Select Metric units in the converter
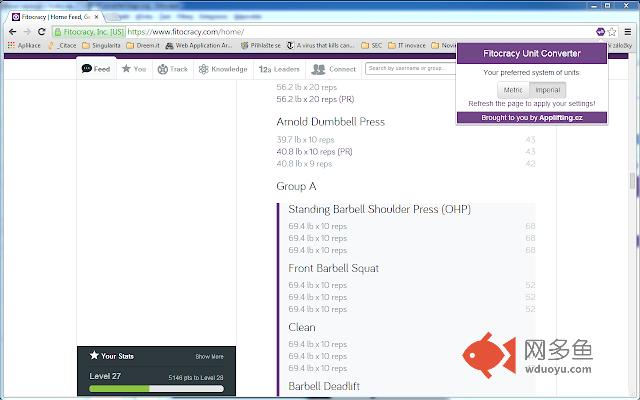The width and height of the screenshot is (640, 400). point(513,90)
